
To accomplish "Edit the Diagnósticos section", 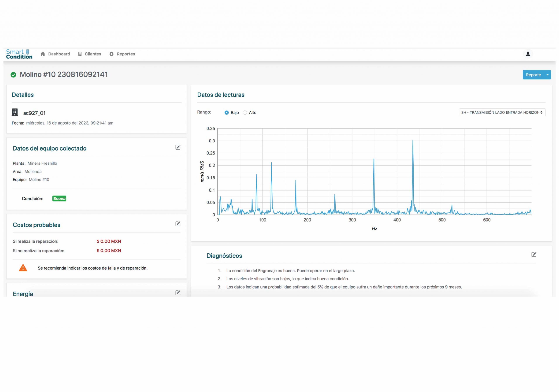I will pos(534,254).
